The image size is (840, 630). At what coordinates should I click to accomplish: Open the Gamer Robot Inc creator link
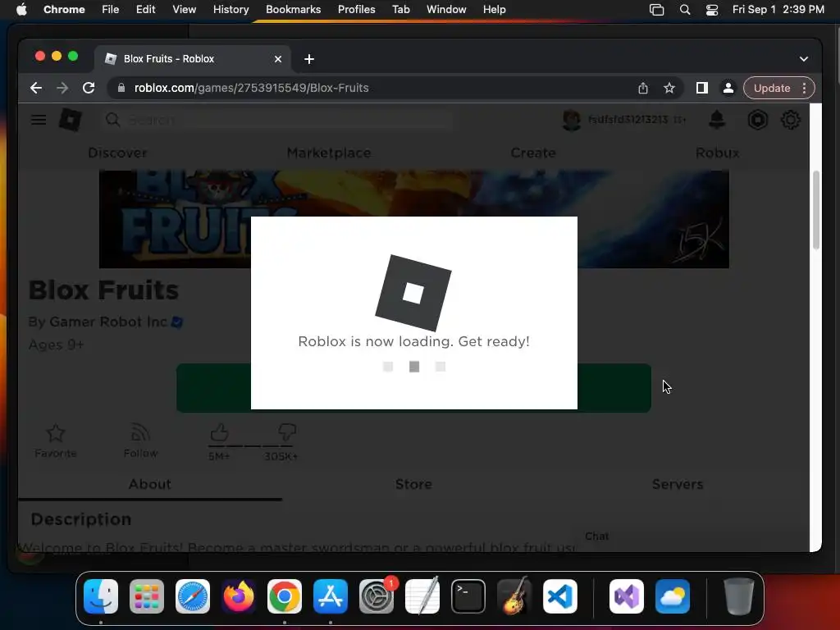point(108,322)
